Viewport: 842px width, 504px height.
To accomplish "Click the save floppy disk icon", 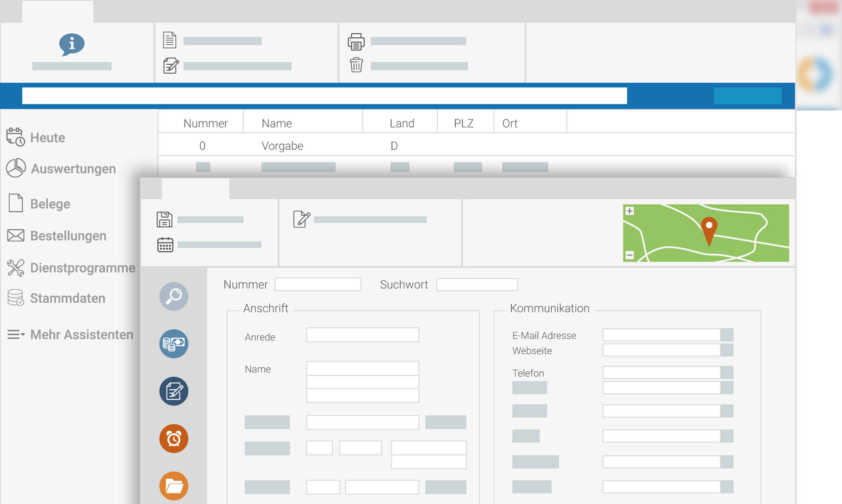I will pos(164,219).
